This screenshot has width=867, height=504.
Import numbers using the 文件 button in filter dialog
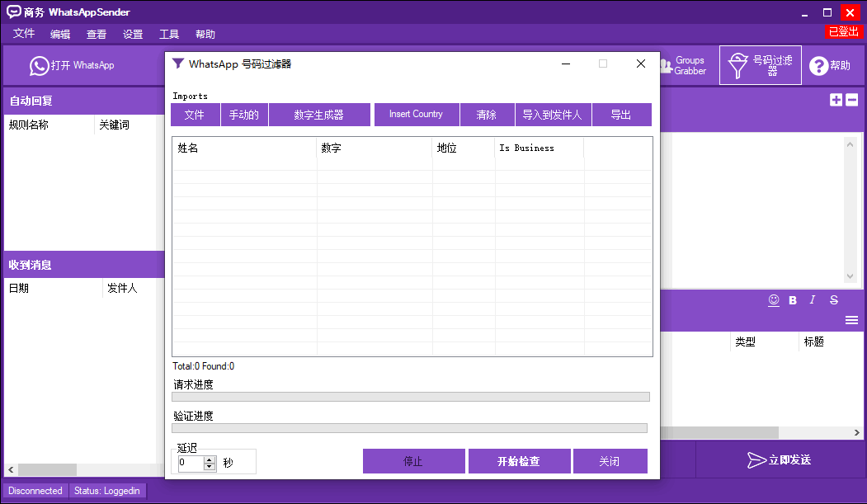coord(195,115)
